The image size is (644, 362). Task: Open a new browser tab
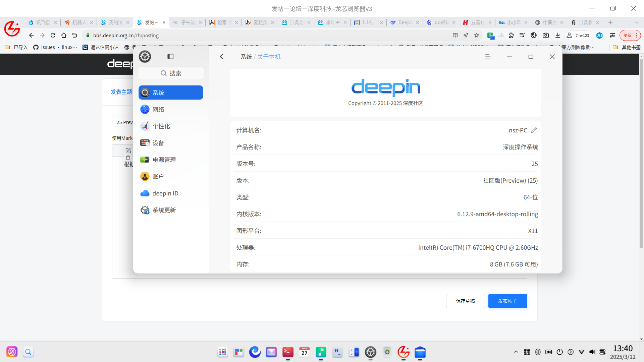[x=610, y=22]
